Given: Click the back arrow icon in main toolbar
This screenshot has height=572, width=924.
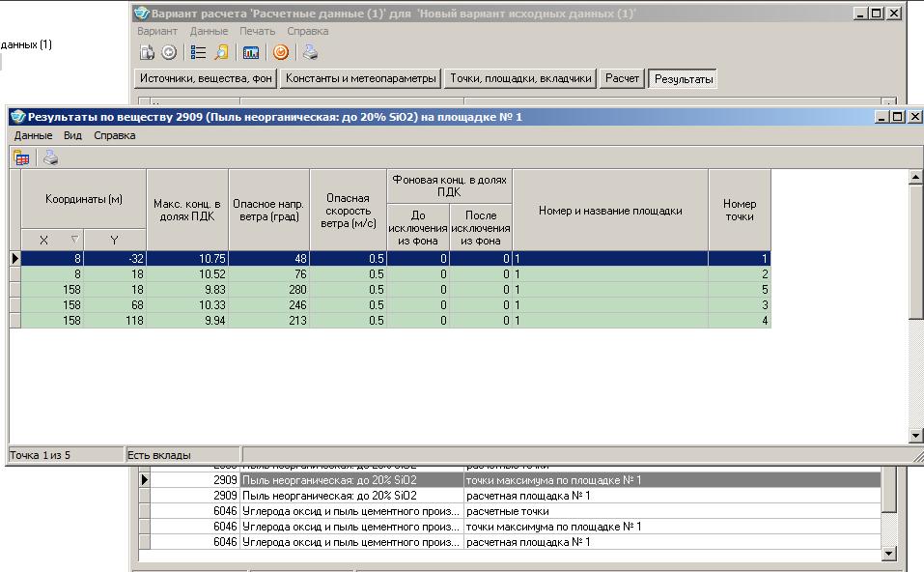Looking at the screenshot, I should click(x=169, y=53).
